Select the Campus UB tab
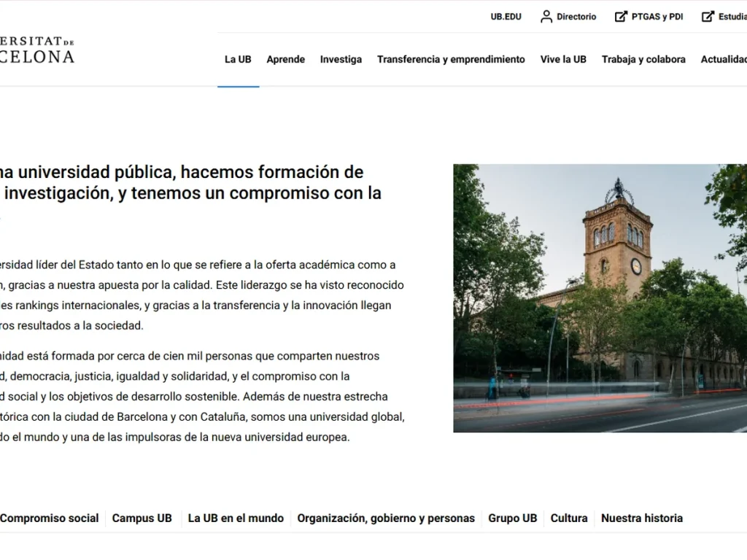The height and width of the screenshot is (560, 747). (x=142, y=518)
